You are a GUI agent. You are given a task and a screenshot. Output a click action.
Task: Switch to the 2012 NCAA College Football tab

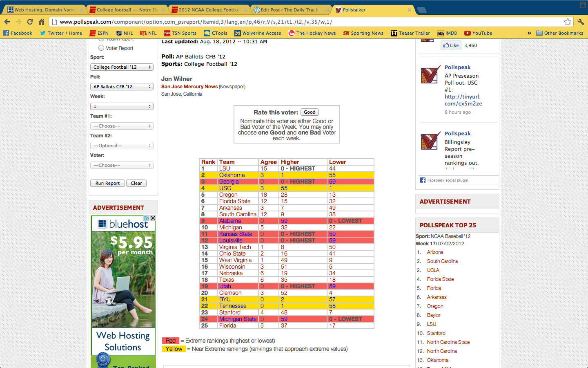pos(209,10)
